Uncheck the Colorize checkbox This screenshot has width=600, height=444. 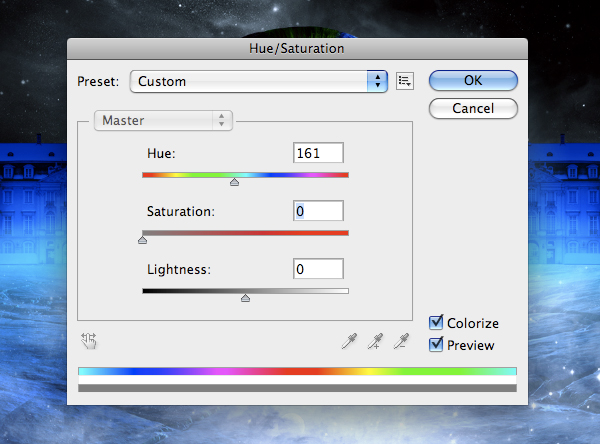(436, 323)
